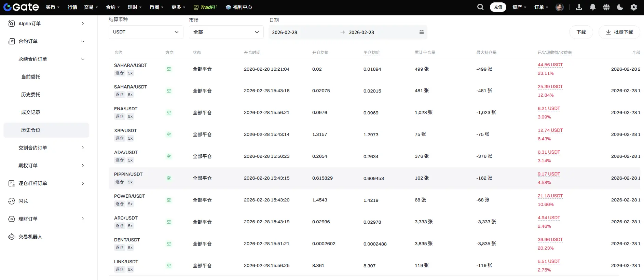Click 25.39 USDT realized profit

(550, 87)
